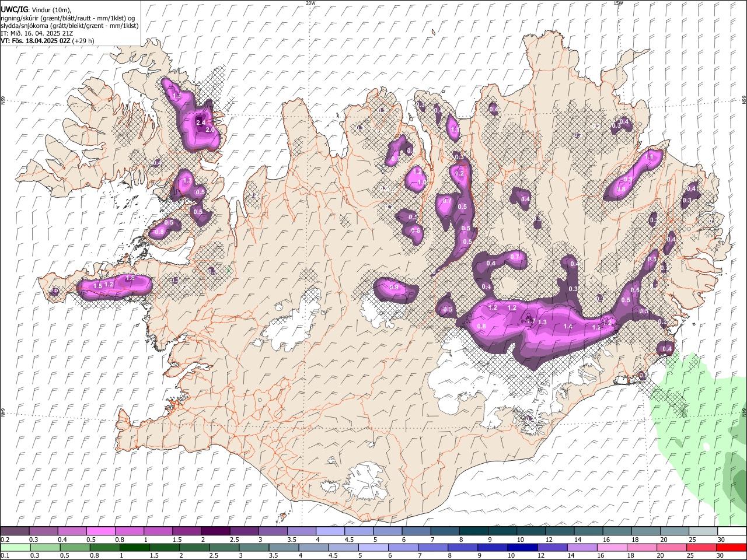Image resolution: width=747 pixels, height=560 pixels.
Task: Select the 0.8 swatch in the top legend row
Action: coord(129,531)
